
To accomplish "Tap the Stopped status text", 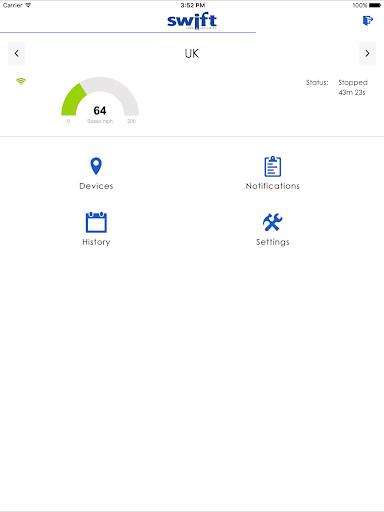I will pyautogui.click(x=353, y=82).
